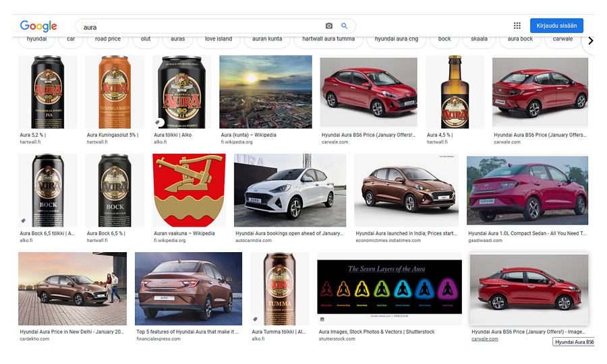Open the Google apps grid
This screenshot has height=364, width=607.
tap(517, 26)
